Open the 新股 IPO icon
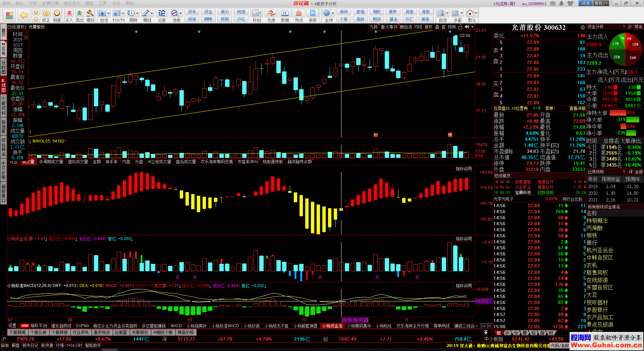 [x=313, y=16]
